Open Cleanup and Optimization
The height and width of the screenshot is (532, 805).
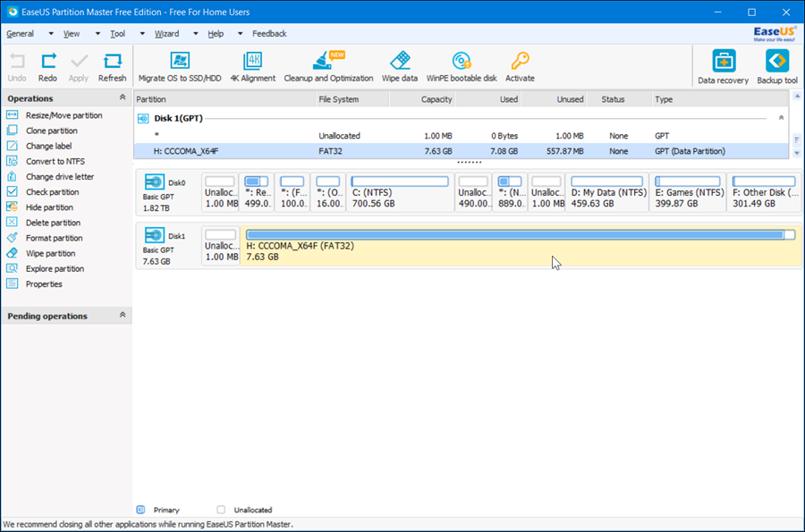328,67
